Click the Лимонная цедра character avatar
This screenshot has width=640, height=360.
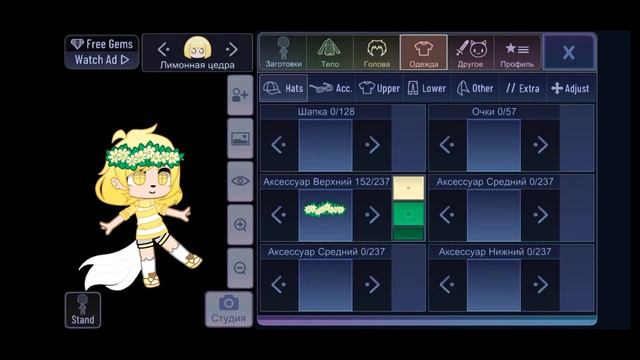[198, 48]
